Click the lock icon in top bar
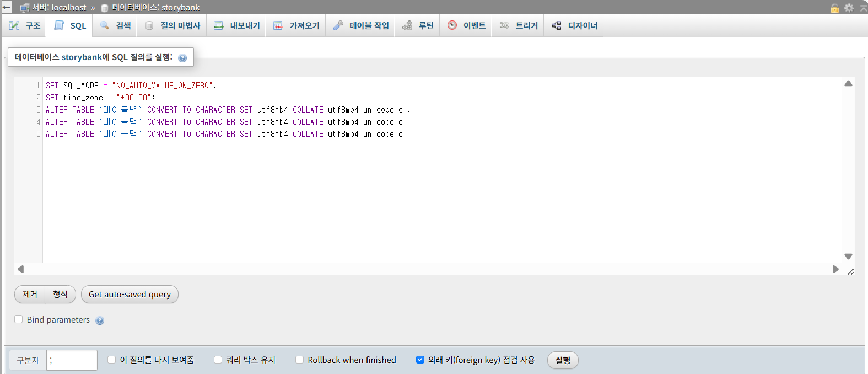Screen dimensions: 868x374 click(835, 8)
